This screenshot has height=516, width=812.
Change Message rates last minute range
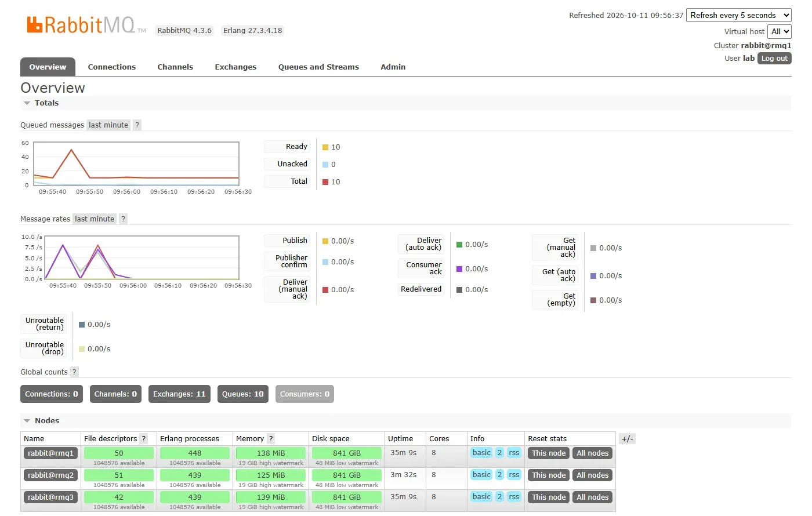95,219
